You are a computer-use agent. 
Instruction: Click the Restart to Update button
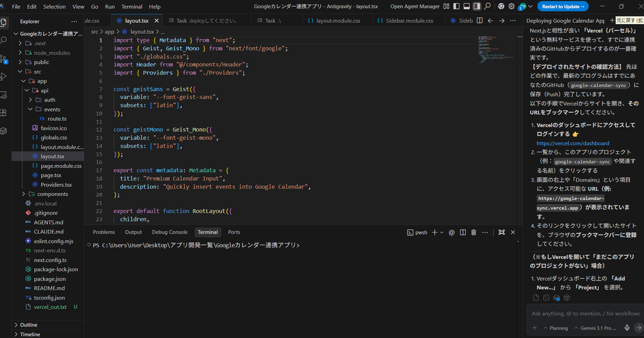pos(562,6)
